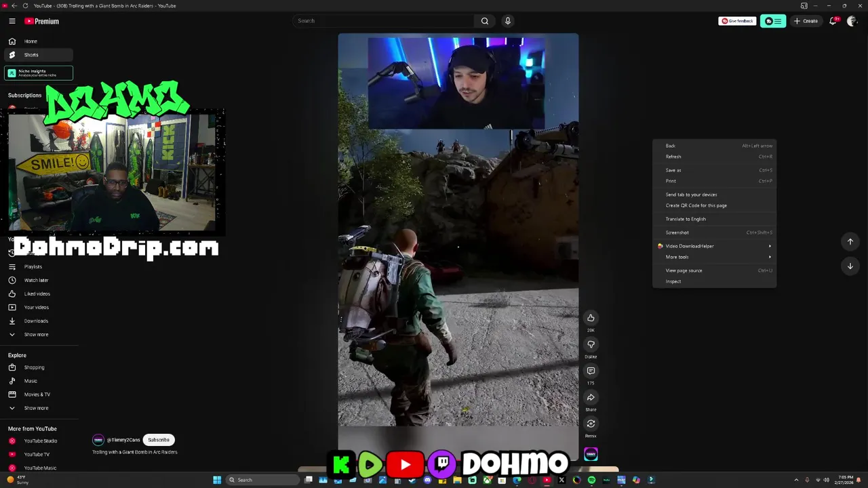The width and height of the screenshot is (868, 488).
Task: Choose Save as from the context menu
Action: (714, 170)
